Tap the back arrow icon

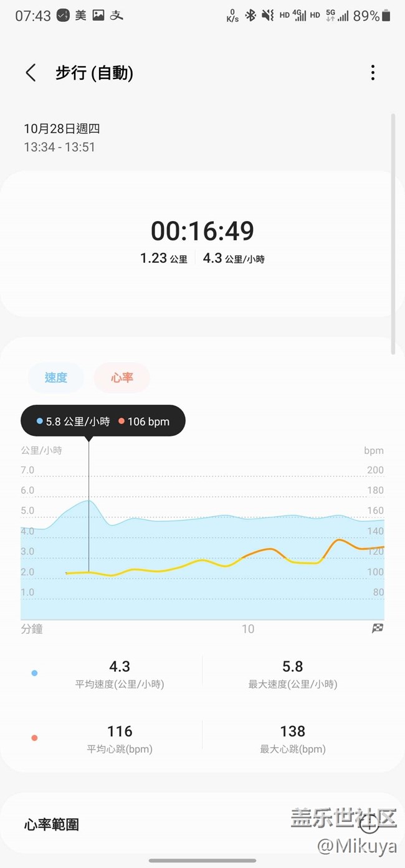[31, 73]
